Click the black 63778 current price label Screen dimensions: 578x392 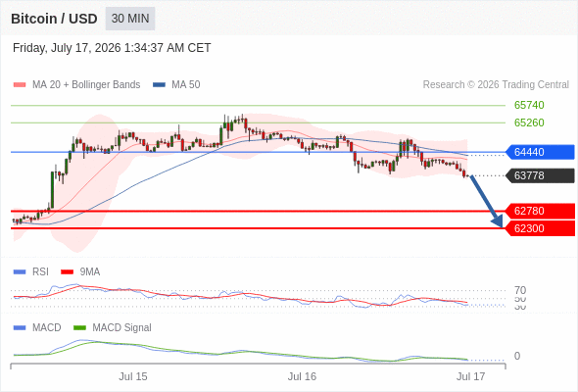(x=540, y=175)
